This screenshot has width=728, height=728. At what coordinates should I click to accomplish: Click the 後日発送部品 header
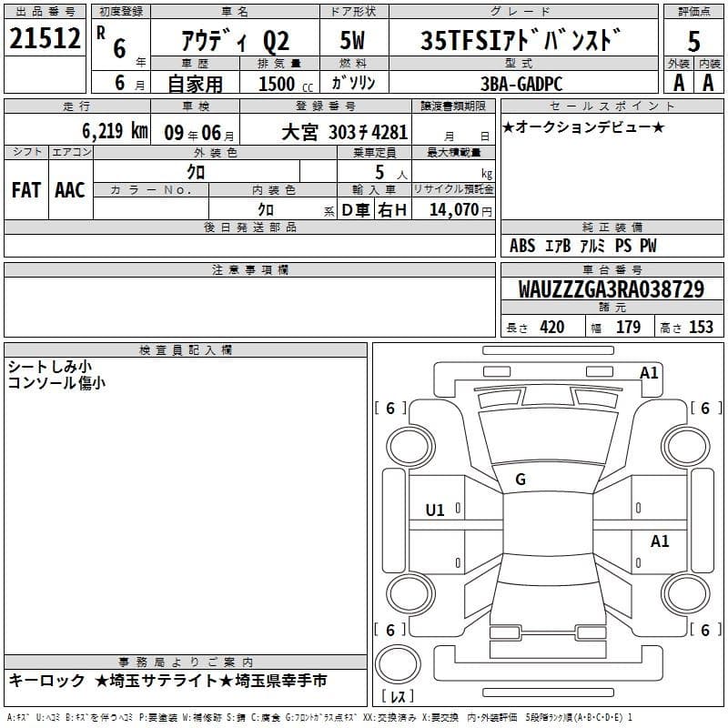[x=249, y=227]
